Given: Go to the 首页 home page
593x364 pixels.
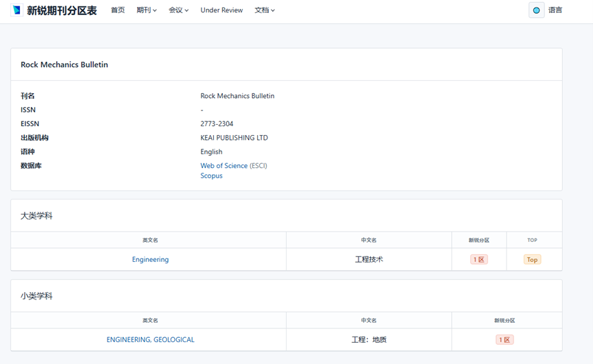Looking at the screenshot, I should click(118, 10).
